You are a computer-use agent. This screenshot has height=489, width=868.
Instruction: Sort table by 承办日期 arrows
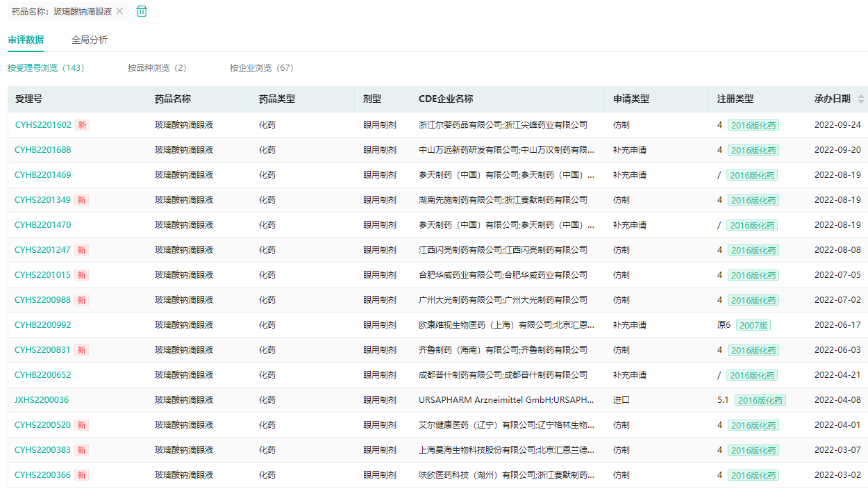click(x=861, y=99)
